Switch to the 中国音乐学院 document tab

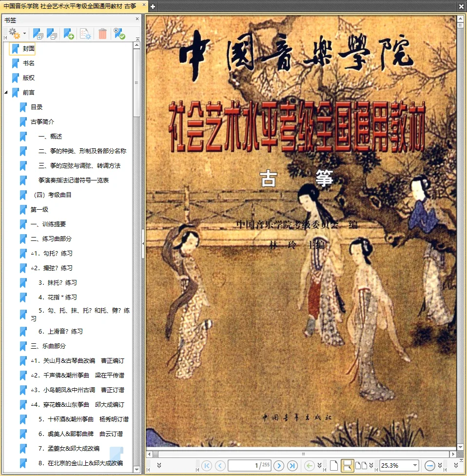70,6
